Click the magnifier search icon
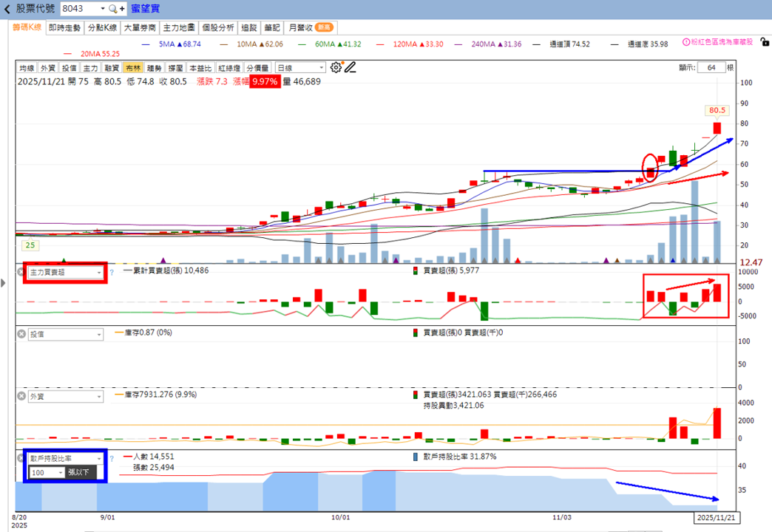This screenshot has width=772, height=532. (x=112, y=9)
